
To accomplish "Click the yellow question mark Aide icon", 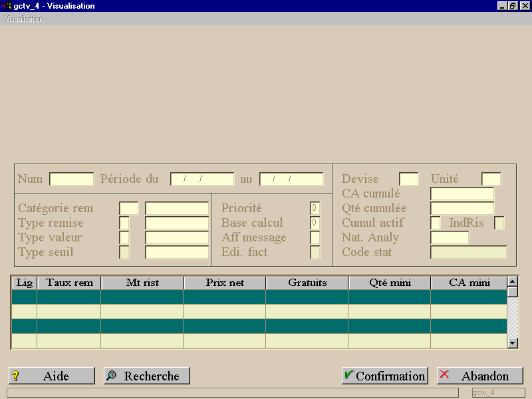I will coord(15,376).
